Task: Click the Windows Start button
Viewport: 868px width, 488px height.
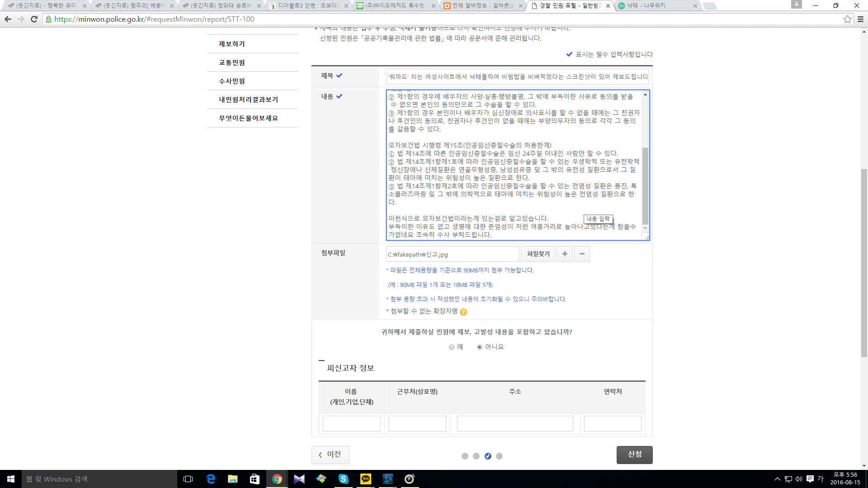Action: tap(11, 479)
